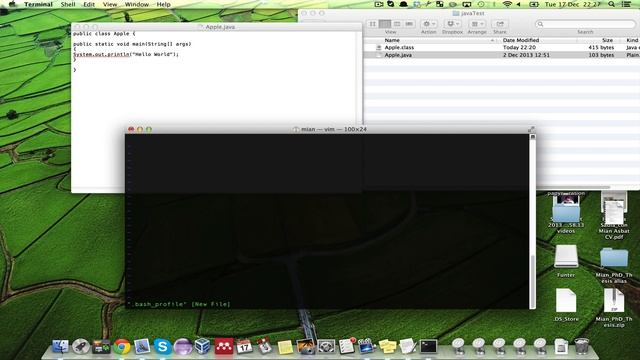640x360 pixels.
Task: Open Notification Center icon in menu bar
Action: (x=626, y=4)
